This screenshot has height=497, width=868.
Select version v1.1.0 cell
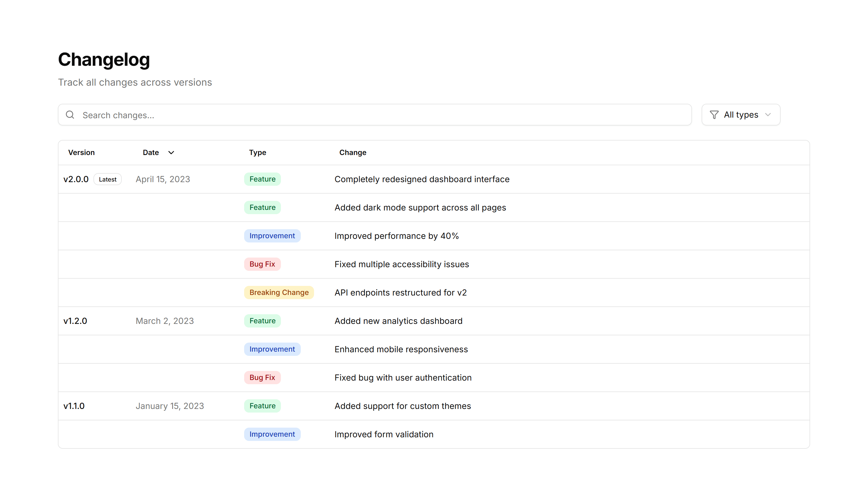coord(74,406)
